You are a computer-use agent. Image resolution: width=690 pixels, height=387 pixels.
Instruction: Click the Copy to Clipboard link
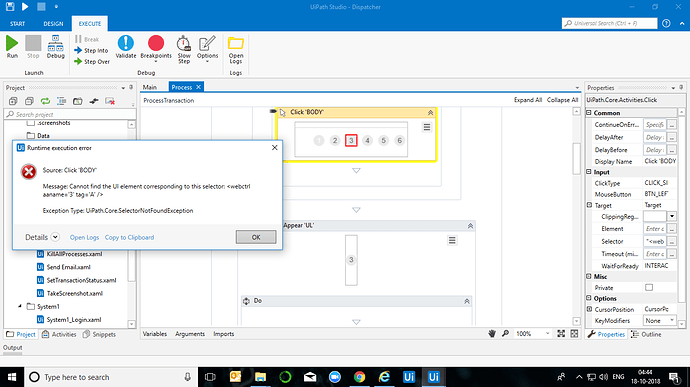[x=129, y=237]
